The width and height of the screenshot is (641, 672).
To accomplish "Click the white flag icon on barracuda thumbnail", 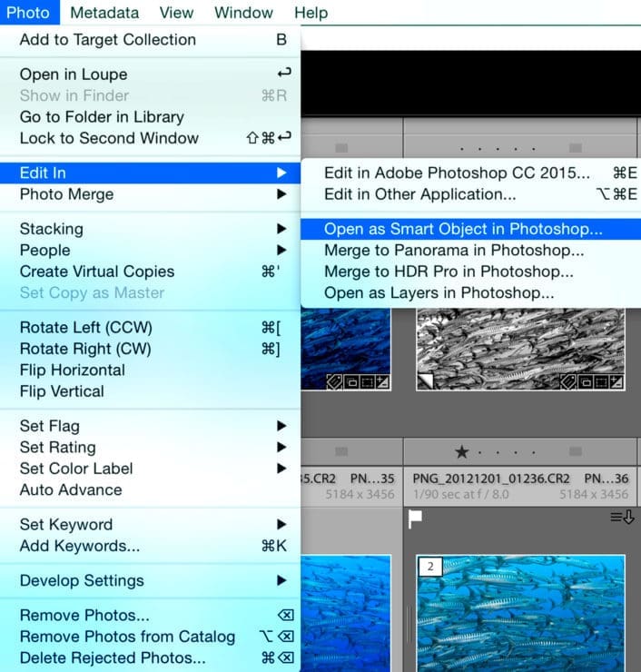I will [x=415, y=519].
